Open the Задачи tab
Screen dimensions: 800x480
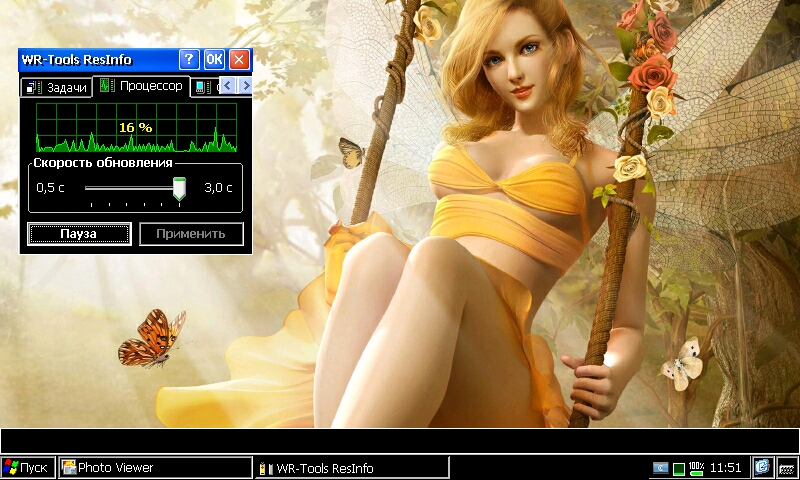56,87
